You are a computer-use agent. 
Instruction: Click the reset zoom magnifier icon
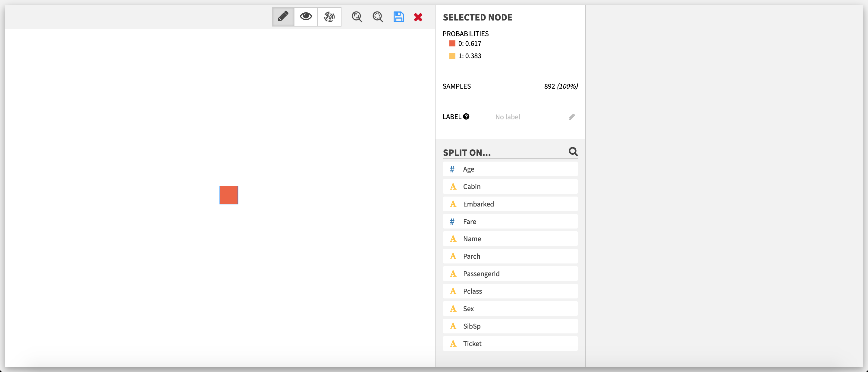tap(377, 17)
